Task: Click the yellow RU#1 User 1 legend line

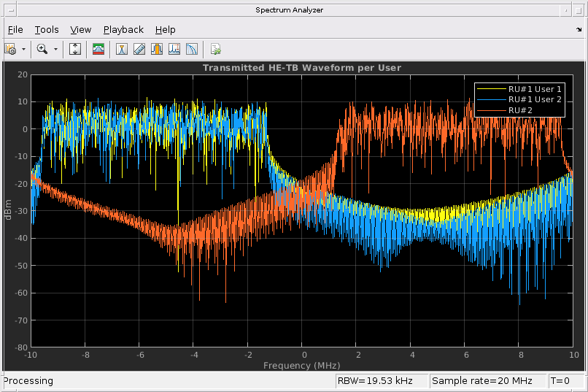Action: click(490, 89)
